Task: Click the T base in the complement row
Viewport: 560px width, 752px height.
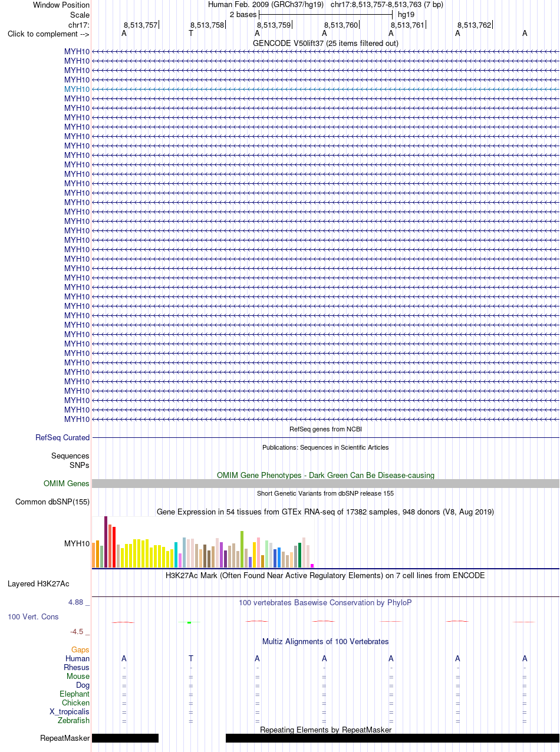Action: [190, 34]
